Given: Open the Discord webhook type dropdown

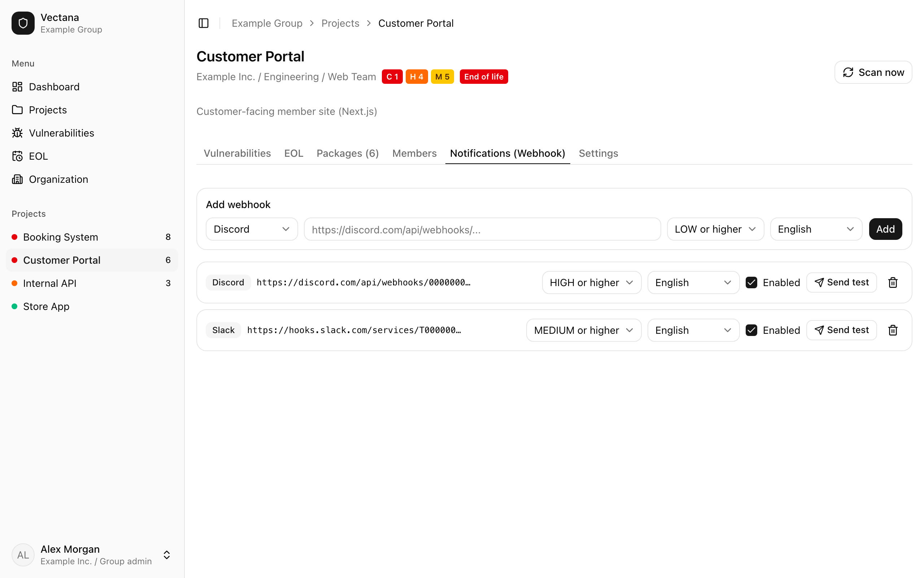Looking at the screenshot, I should tap(252, 229).
